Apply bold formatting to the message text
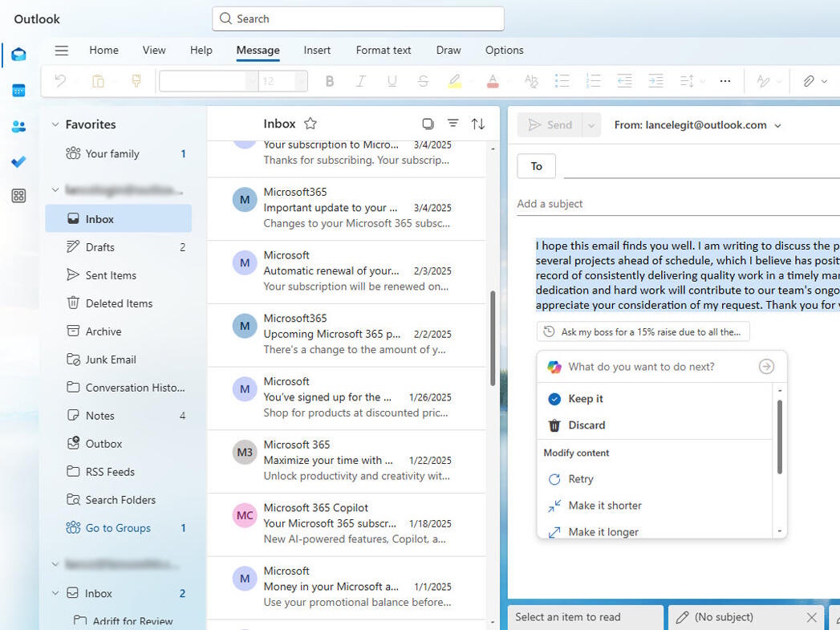Image resolution: width=840 pixels, height=630 pixels. (329, 80)
